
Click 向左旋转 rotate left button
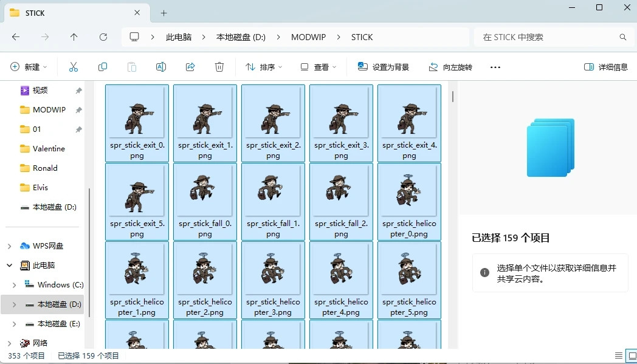point(450,67)
